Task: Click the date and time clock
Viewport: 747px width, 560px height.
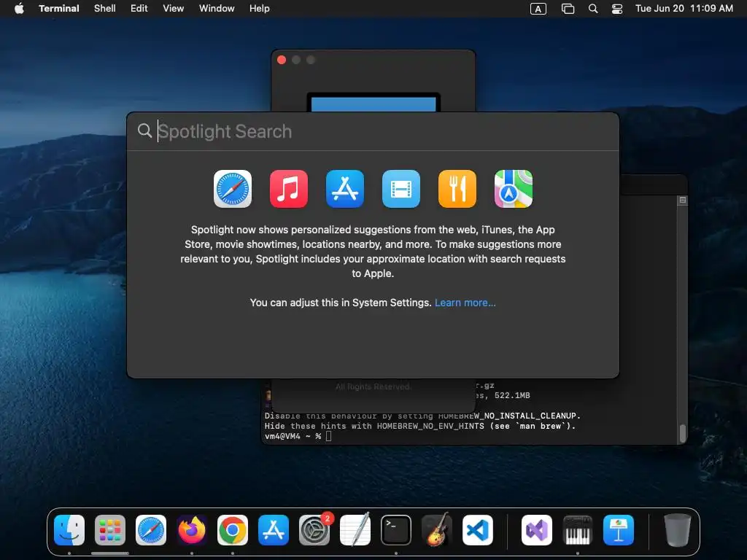Action: tap(684, 9)
